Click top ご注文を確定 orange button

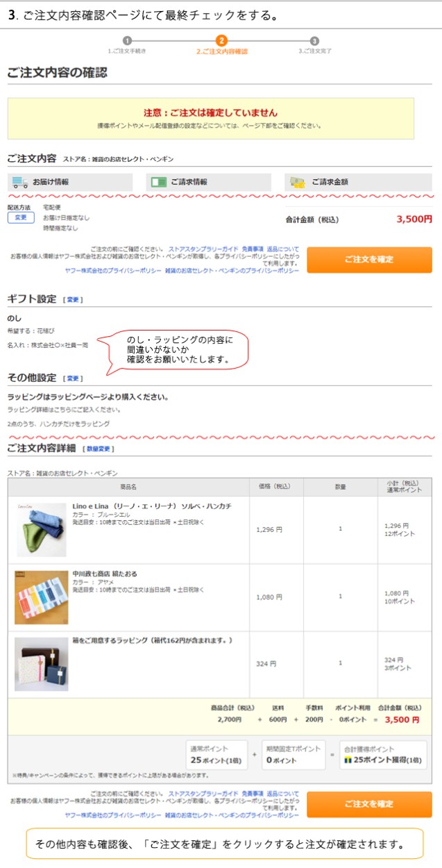369,260
